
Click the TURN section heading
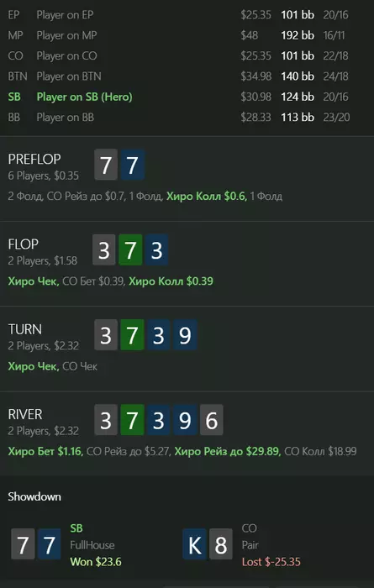pyautogui.click(x=24, y=329)
